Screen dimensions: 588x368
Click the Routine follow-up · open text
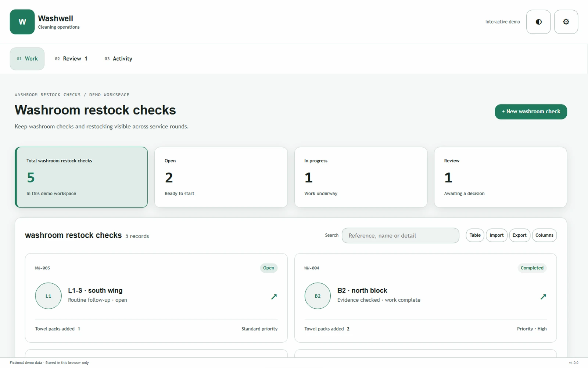click(97, 300)
